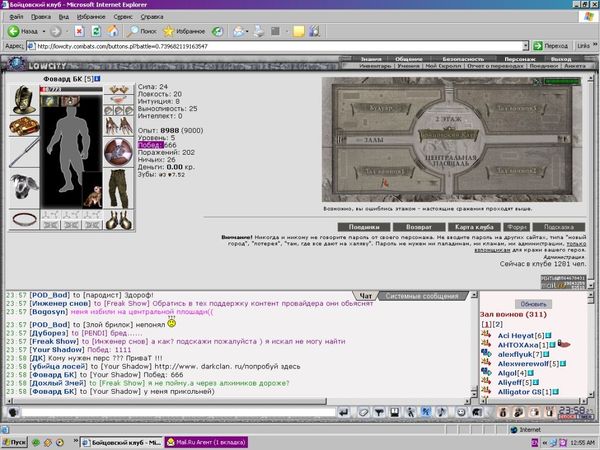The width and height of the screenshot is (600, 450).
Task: Click inside the chat message input field
Action: pyautogui.click(x=178, y=412)
